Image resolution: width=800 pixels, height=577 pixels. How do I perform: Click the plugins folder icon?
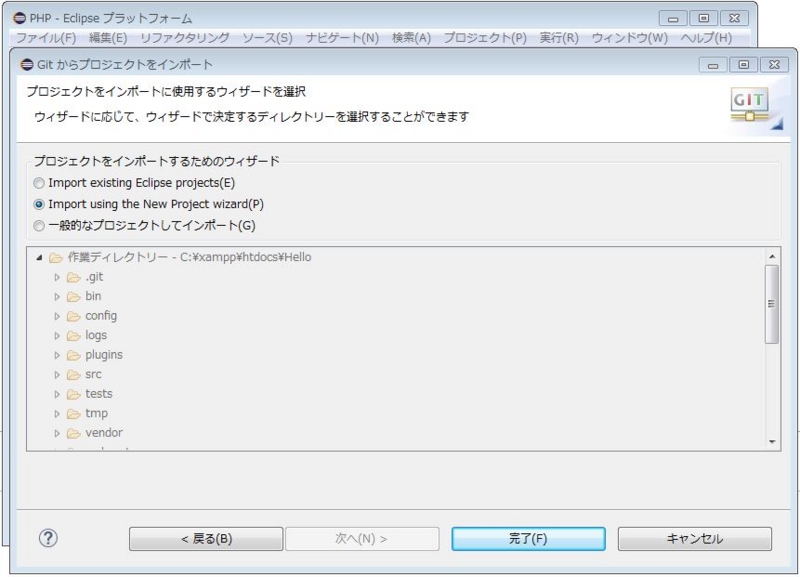pyautogui.click(x=74, y=355)
